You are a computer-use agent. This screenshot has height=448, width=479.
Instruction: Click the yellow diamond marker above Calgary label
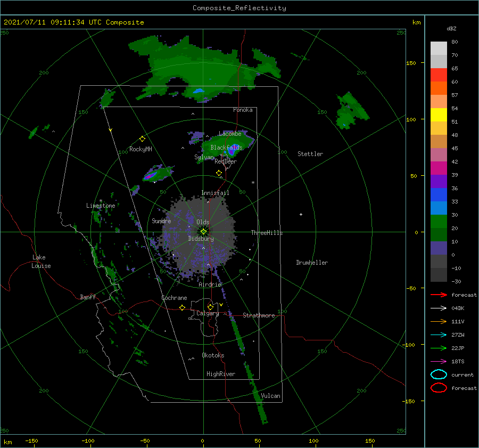(210, 307)
